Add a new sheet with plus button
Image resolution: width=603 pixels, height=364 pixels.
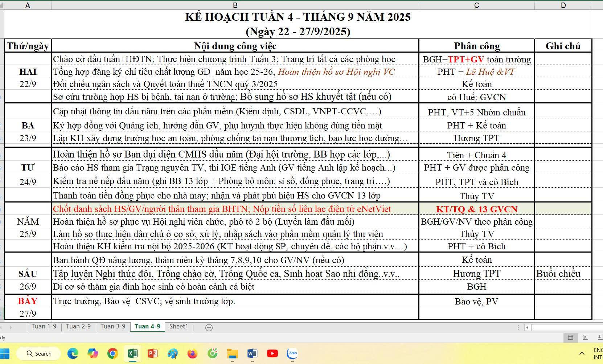tap(209, 328)
